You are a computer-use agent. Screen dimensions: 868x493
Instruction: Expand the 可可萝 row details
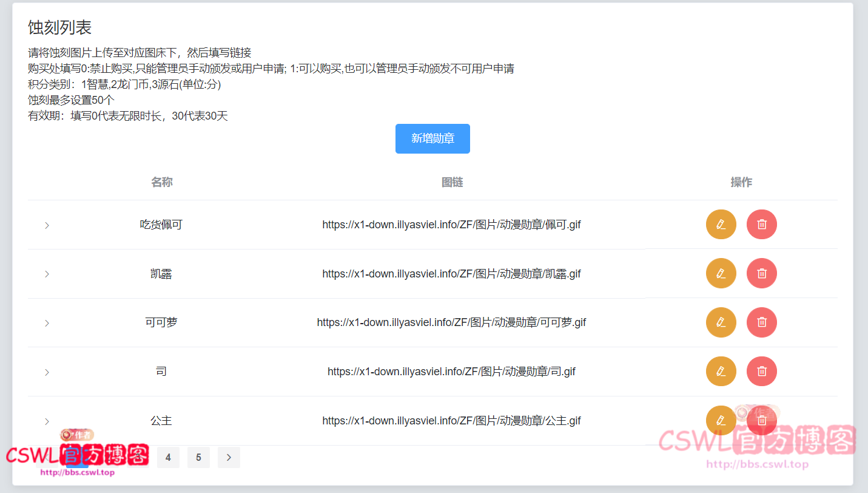[47, 322]
